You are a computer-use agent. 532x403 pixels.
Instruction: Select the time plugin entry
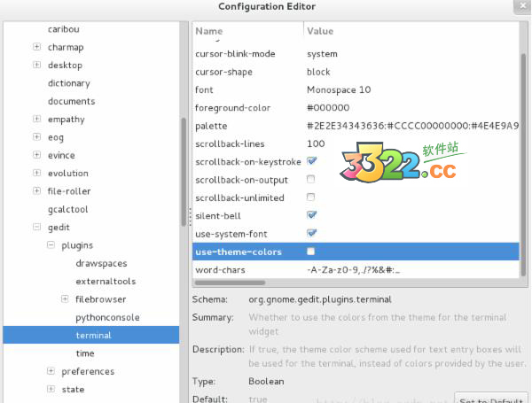pos(85,353)
